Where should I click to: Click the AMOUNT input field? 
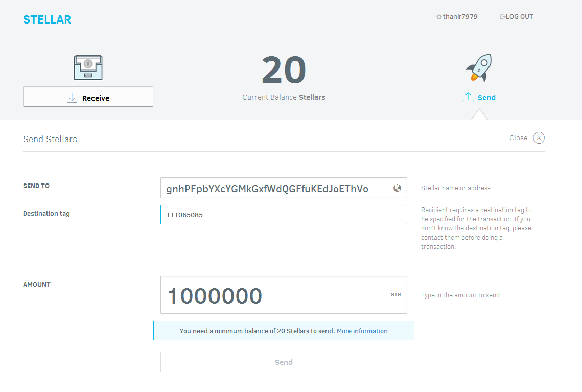[284, 295]
